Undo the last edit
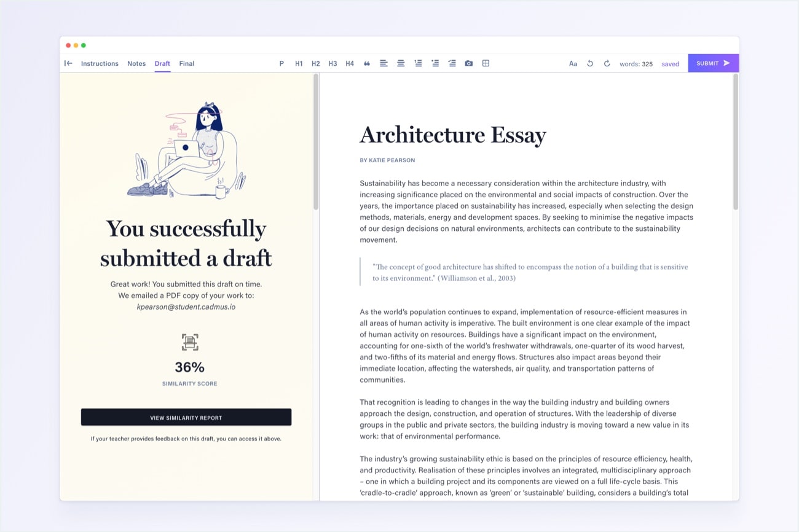 coord(590,63)
